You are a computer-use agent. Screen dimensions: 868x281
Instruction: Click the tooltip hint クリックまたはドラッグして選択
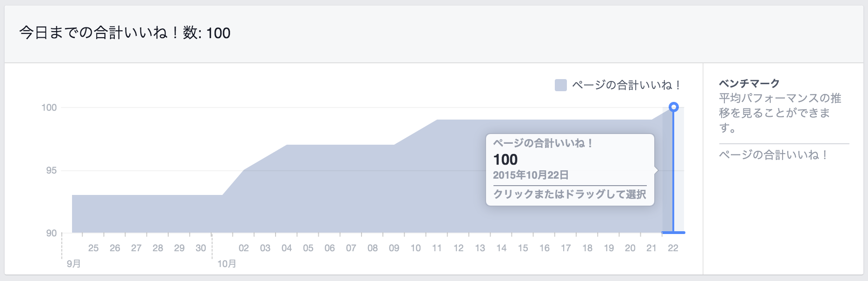(570, 194)
